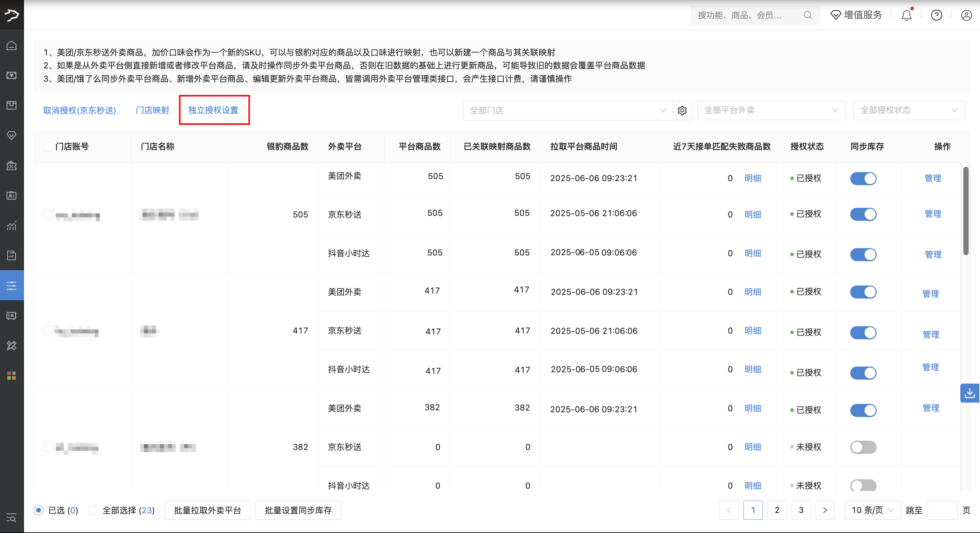Go to page 2 in pagination

(x=777, y=510)
